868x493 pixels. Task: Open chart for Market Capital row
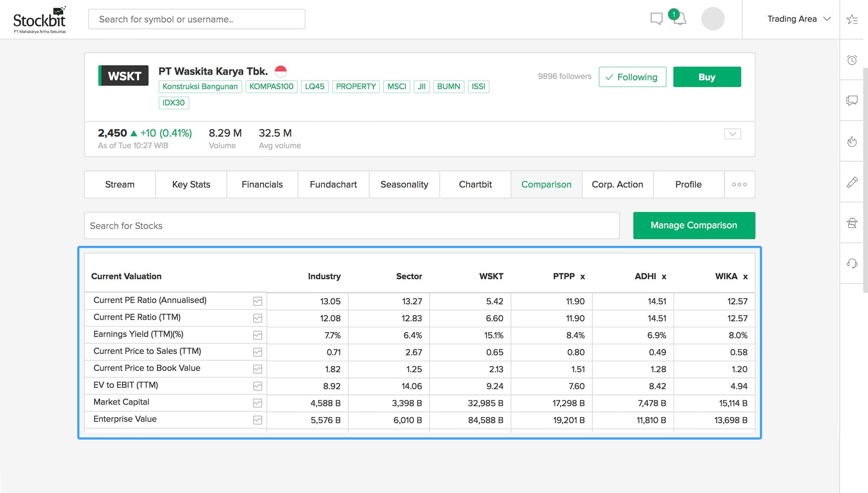[x=257, y=403]
